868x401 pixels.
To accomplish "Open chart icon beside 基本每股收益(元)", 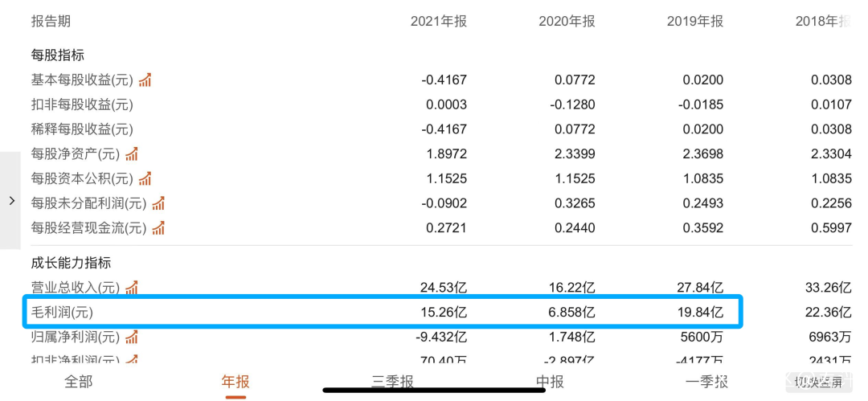I will coord(145,80).
